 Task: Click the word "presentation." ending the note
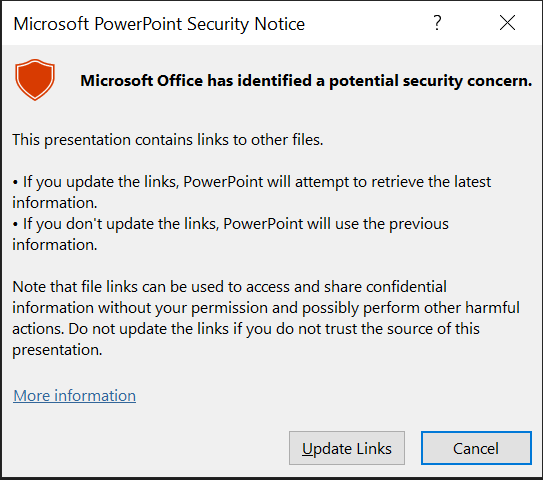(x=57, y=350)
